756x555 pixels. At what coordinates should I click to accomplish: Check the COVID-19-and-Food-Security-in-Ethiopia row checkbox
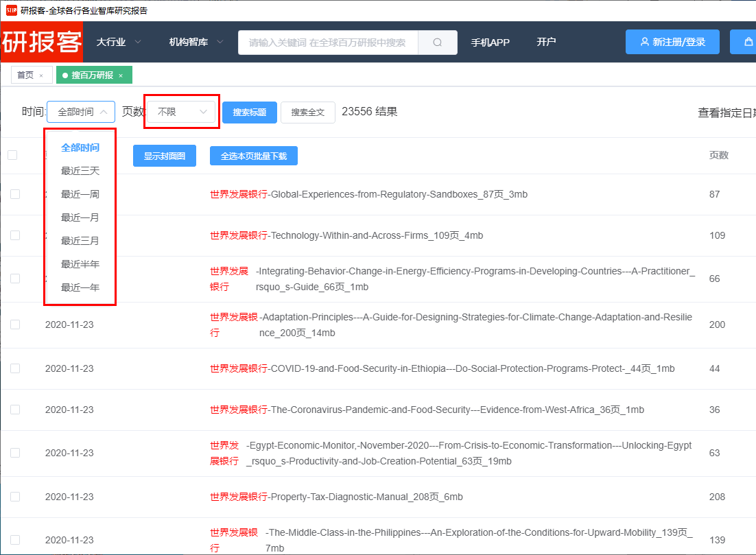point(15,368)
